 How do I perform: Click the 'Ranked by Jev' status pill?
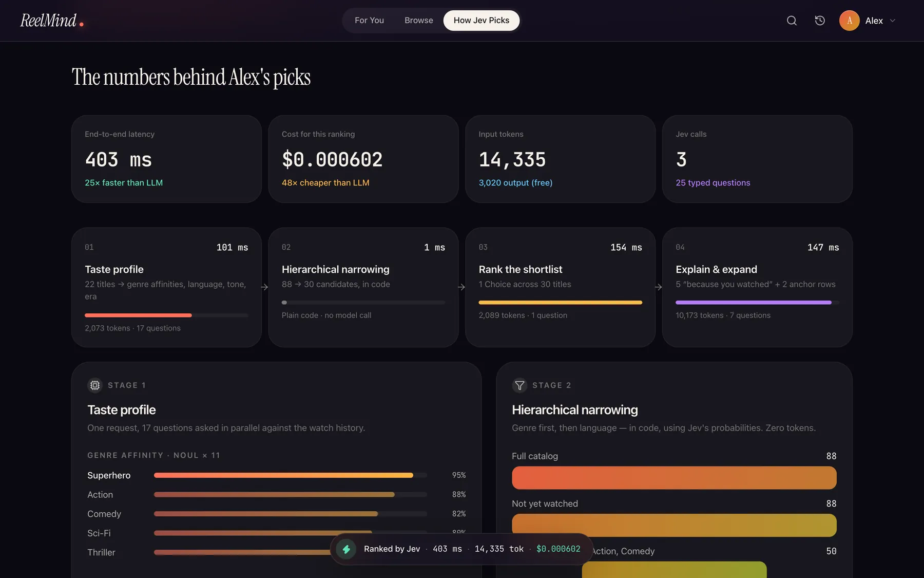coord(461,549)
